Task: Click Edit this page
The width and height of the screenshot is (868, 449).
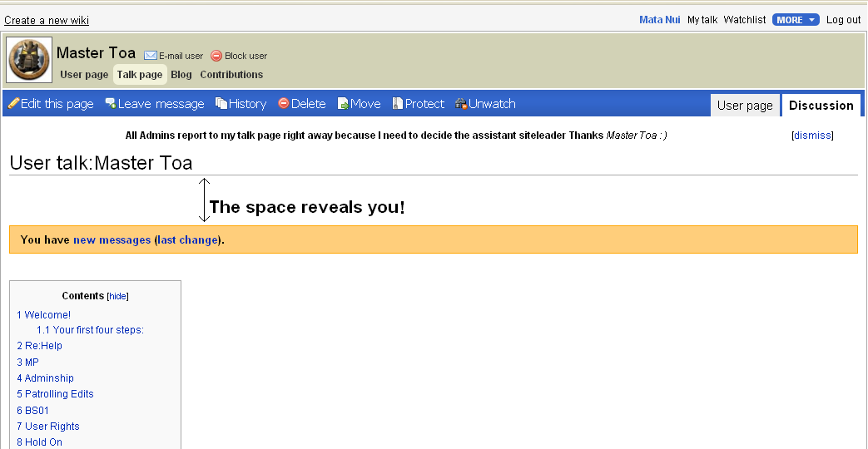Action: click(x=57, y=103)
